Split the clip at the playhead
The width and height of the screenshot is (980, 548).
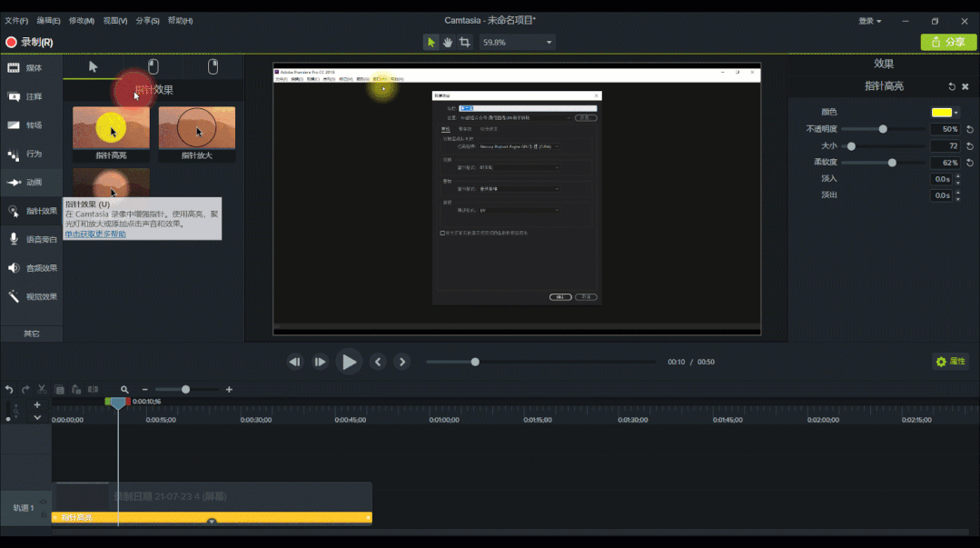pyautogui.click(x=94, y=390)
